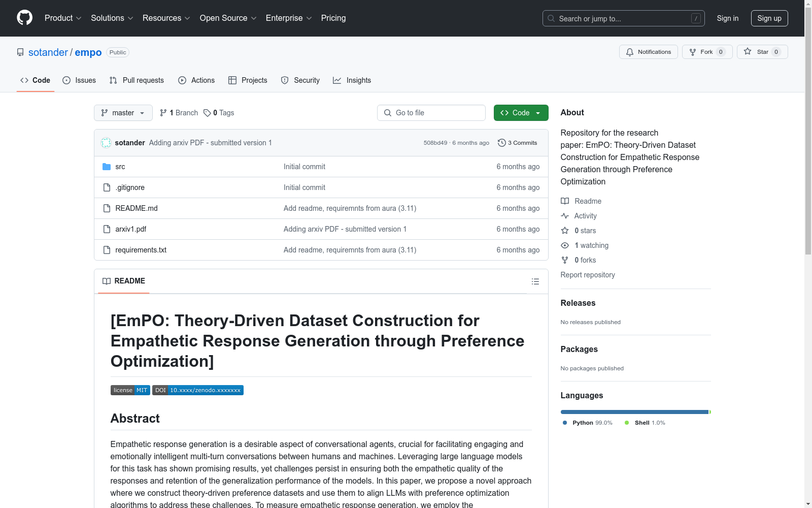Screen dimensions: 812x508
Task: Switch to the Issues tab
Action: (x=79, y=80)
